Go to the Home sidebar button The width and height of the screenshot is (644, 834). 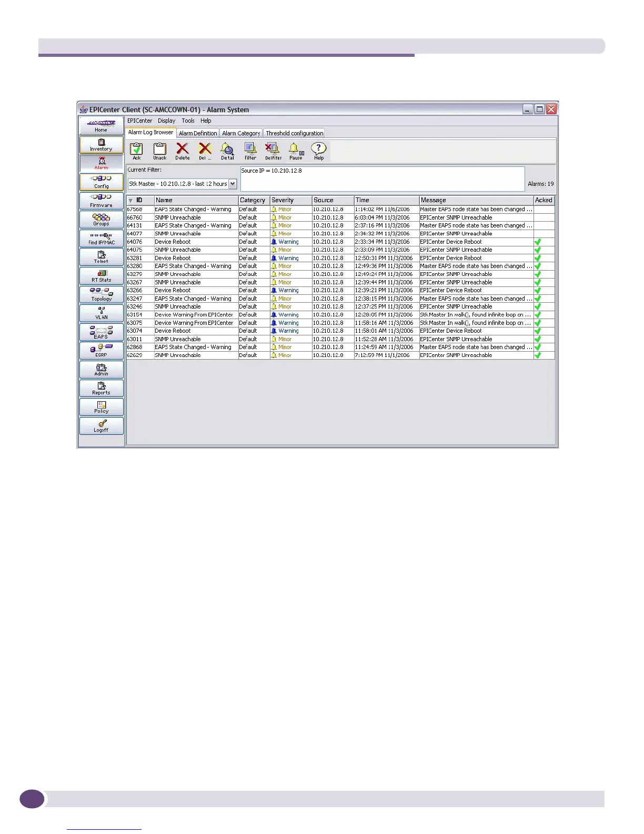(x=101, y=125)
